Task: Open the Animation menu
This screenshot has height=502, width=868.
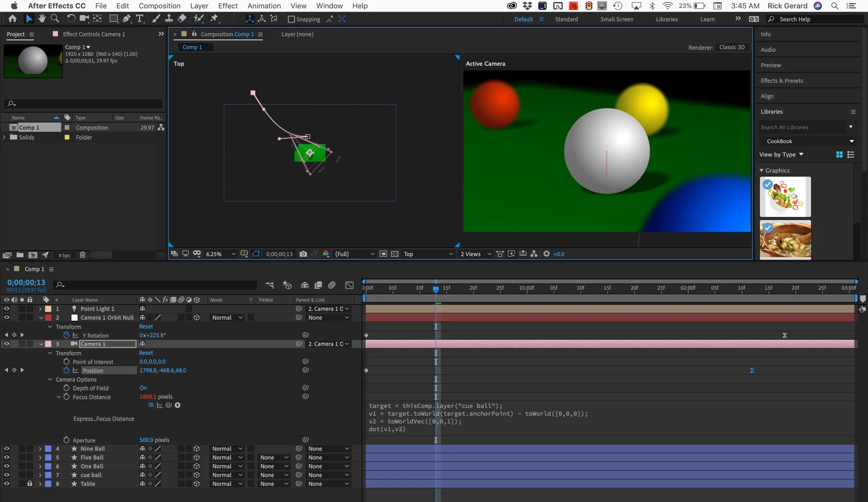Action: (264, 6)
